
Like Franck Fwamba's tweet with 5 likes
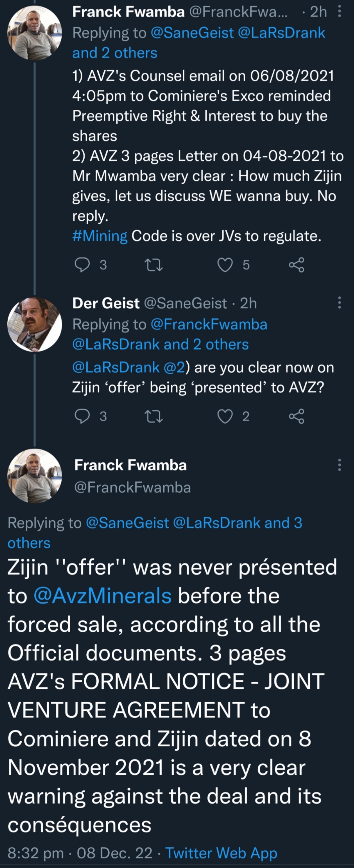(225, 265)
